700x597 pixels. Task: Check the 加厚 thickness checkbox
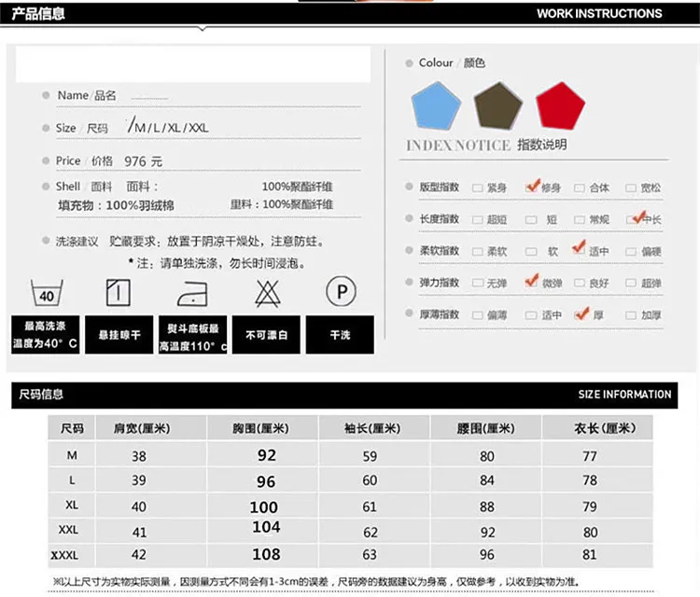(x=631, y=315)
